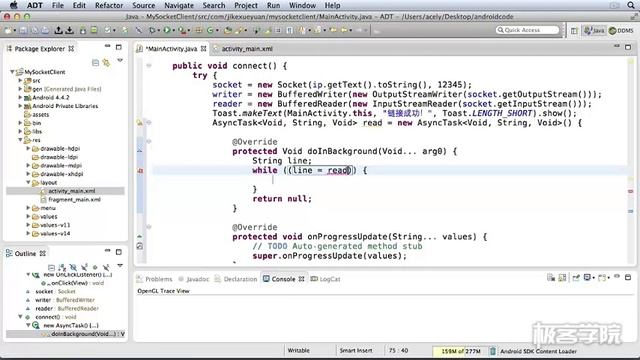The height and width of the screenshot is (360, 640).
Task: Open the Refactor menu
Action: pos(109,5)
